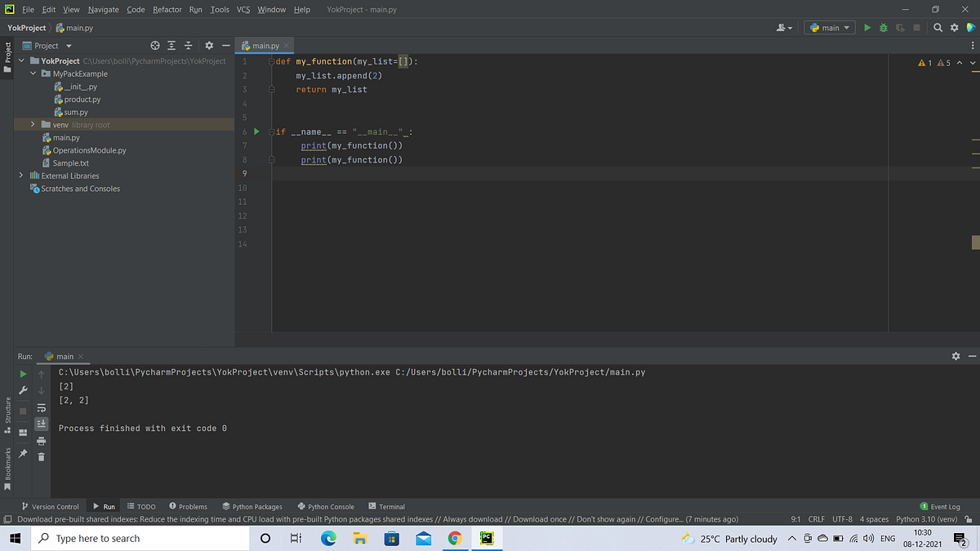The height and width of the screenshot is (551, 980).
Task: Click Collapse All icon in Project panel
Action: (x=188, y=46)
